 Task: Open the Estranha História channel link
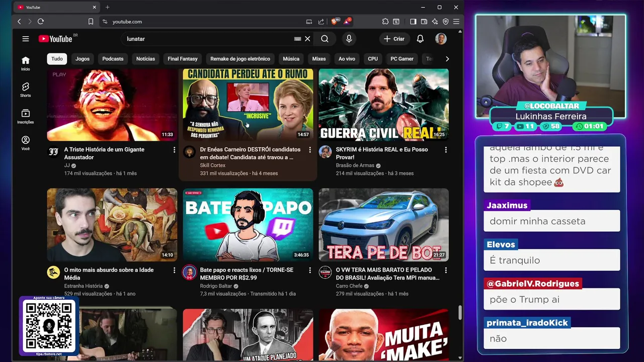pos(84,286)
